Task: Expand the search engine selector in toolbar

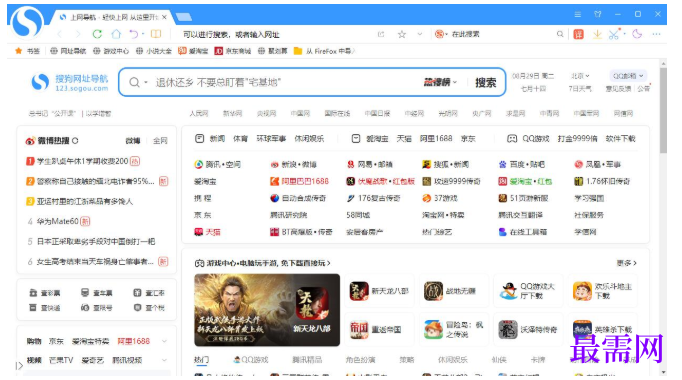Action: 441,34
